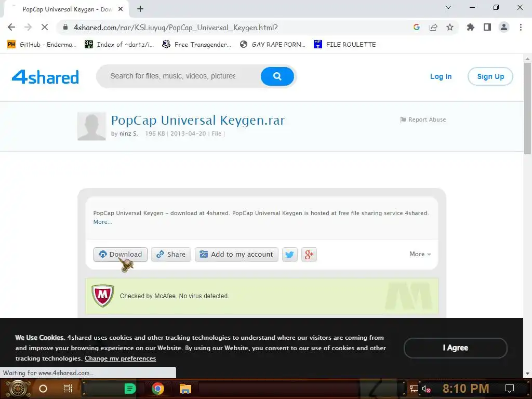Click the share page icon

(433, 27)
